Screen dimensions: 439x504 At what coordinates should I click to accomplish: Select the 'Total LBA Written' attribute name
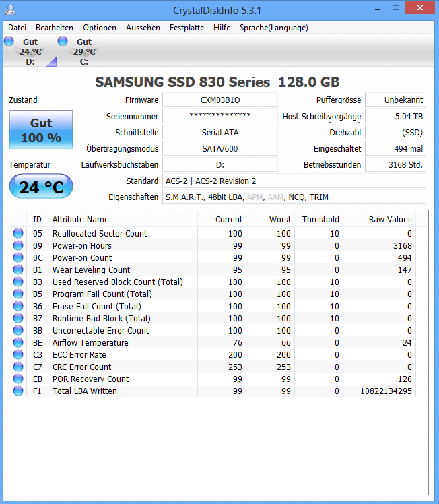click(85, 391)
